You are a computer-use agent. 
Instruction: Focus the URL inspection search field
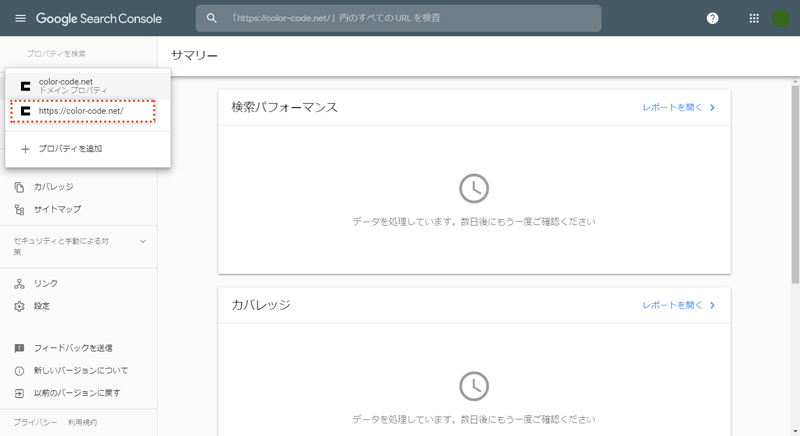398,18
